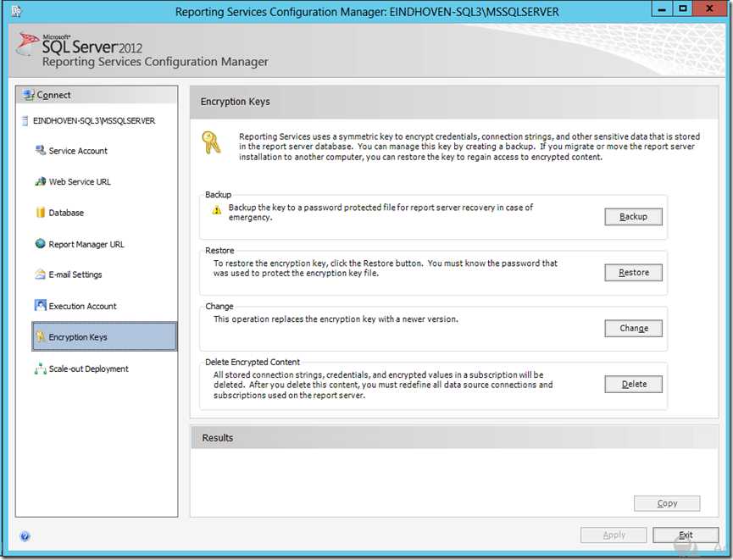Go to Web Service URL page
Viewport: 733px width, 560px height.
[x=80, y=182]
